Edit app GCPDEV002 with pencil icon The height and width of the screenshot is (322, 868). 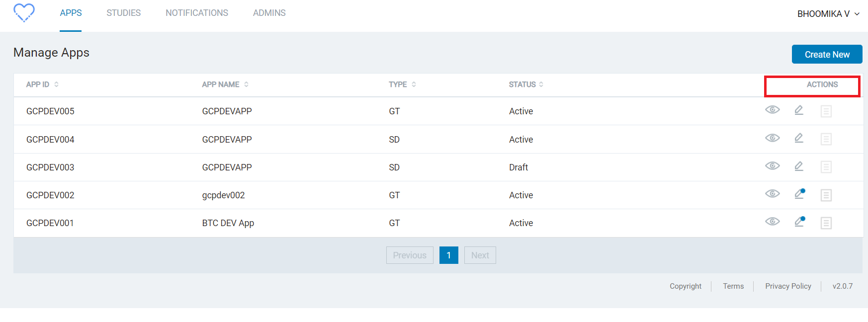[x=799, y=194]
